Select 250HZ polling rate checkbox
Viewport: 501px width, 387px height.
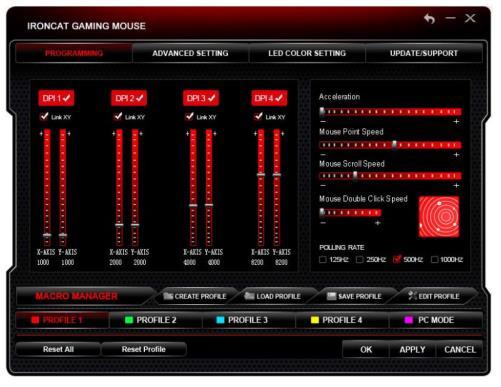(359, 259)
